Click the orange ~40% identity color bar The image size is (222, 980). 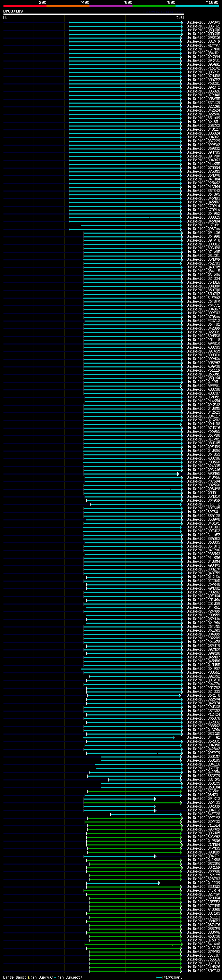[x=68, y=6]
